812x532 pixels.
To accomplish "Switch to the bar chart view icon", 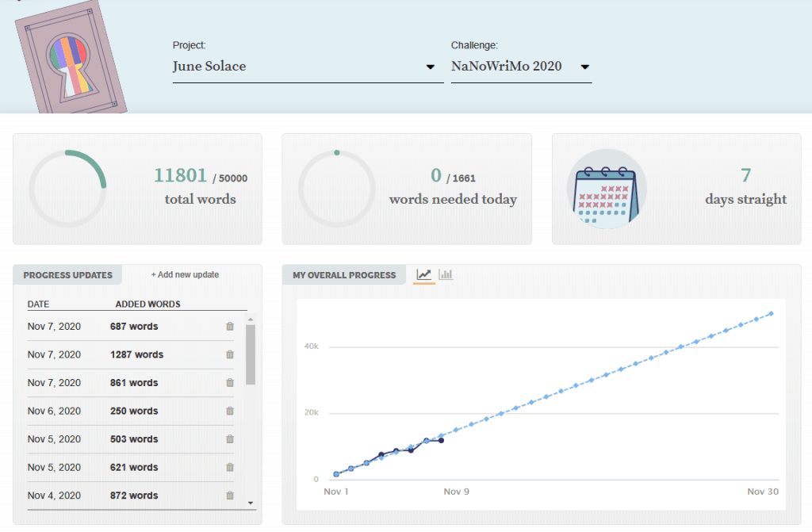I will [446, 274].
